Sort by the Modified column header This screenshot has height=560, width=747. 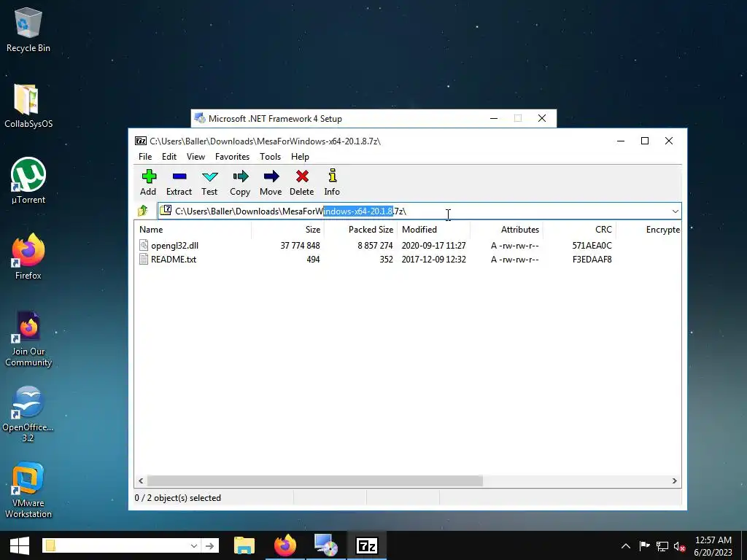pos(433,230)
